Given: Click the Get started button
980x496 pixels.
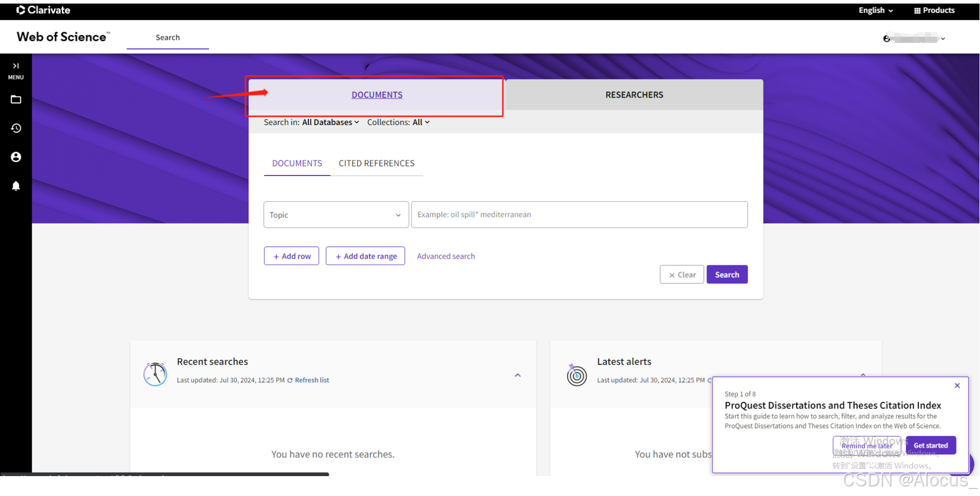Looking at the screenshot, I should (930, 445).
